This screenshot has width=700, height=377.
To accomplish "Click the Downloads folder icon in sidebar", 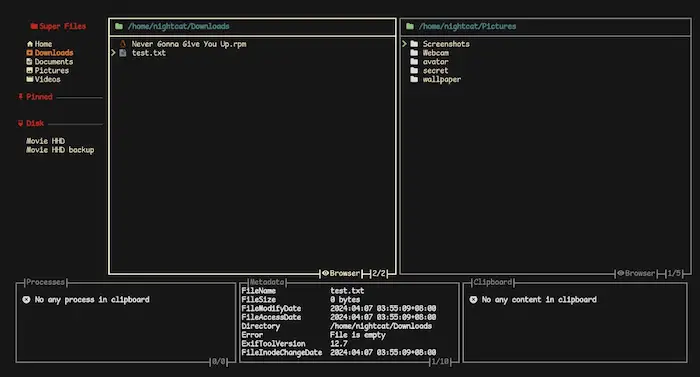I will pyautogui.click(x=29, y=53).
